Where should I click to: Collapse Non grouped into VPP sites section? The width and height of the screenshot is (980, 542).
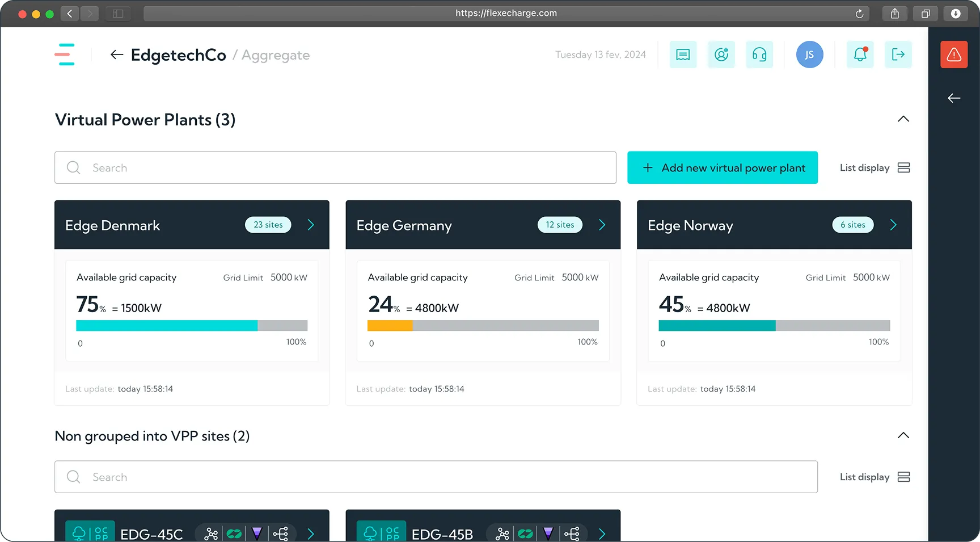click(903, 436)
